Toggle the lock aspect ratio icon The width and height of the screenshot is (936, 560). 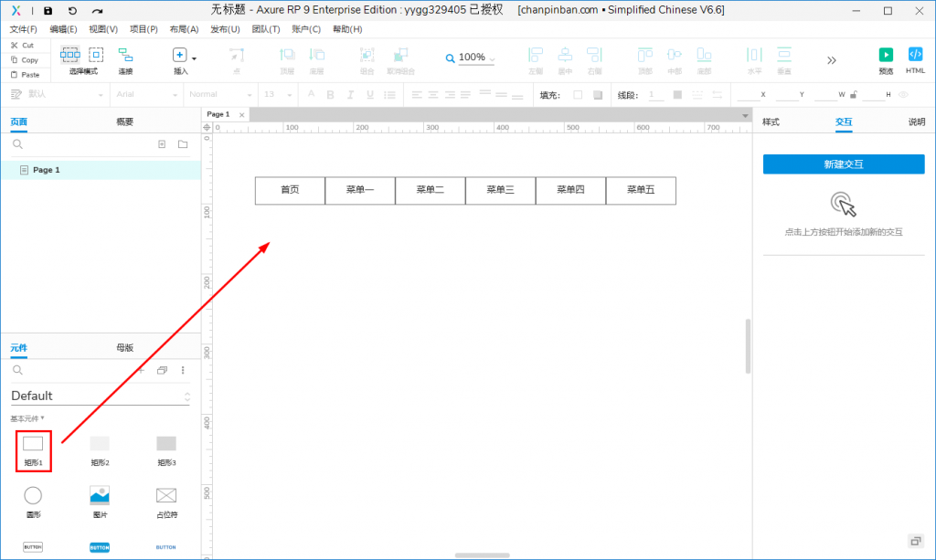tap(853, 94)
